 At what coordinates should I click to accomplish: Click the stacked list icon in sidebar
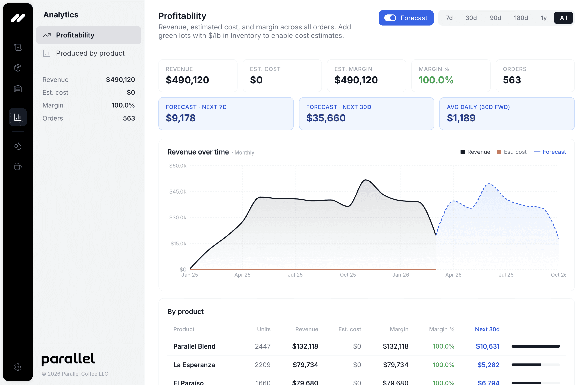point(18,89)
